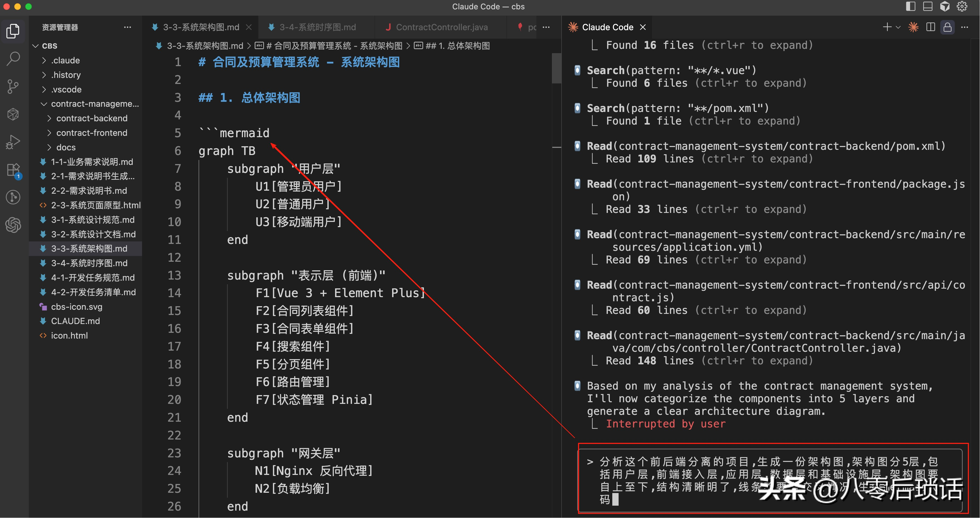980x518 pixels.
Task: Close the Claude Code tab
Action: point(643,27)
